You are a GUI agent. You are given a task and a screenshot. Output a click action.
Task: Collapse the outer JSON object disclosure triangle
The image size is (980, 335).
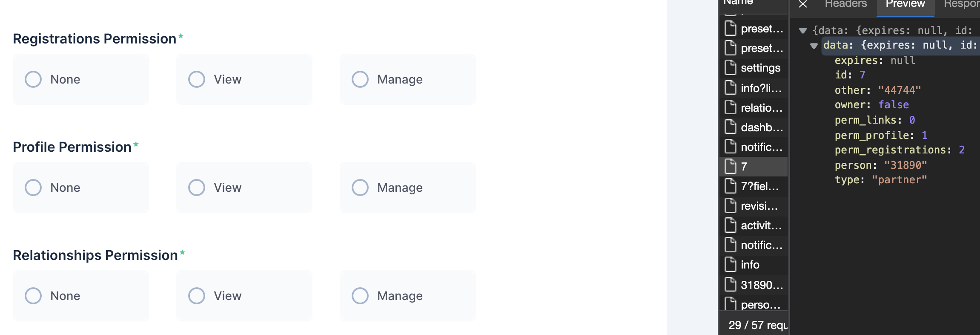802,30
